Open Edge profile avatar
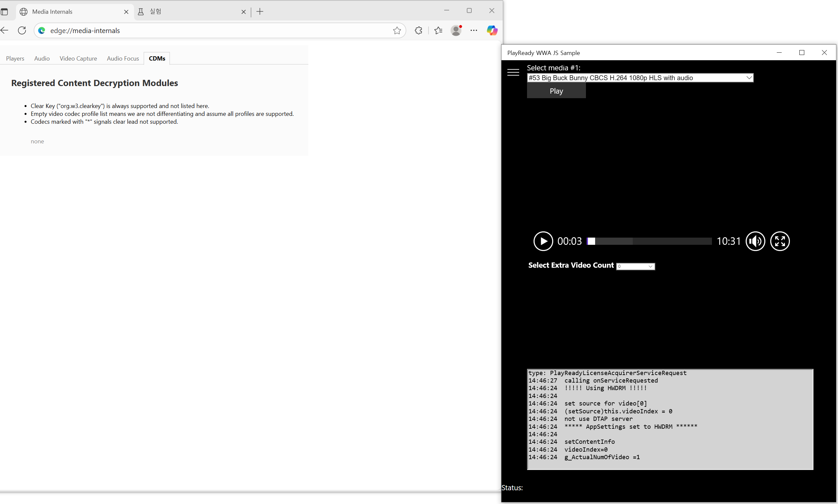This screenshot has width=838, height=504. pos(456,30)
